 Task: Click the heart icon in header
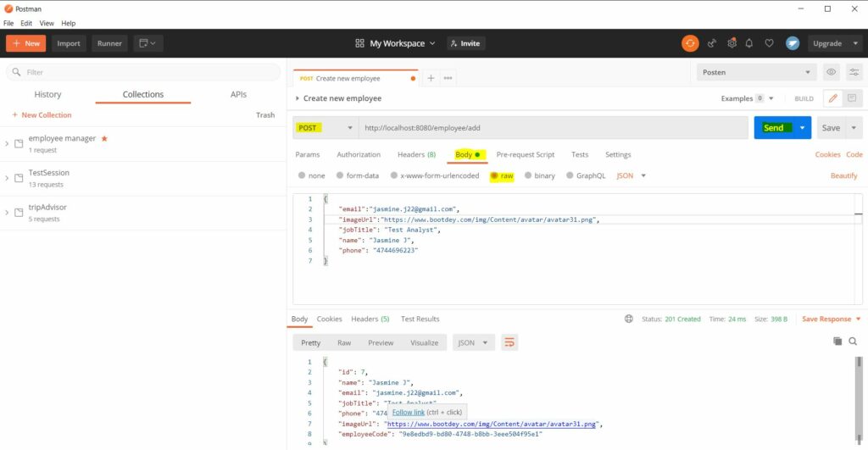coord(769,43)
